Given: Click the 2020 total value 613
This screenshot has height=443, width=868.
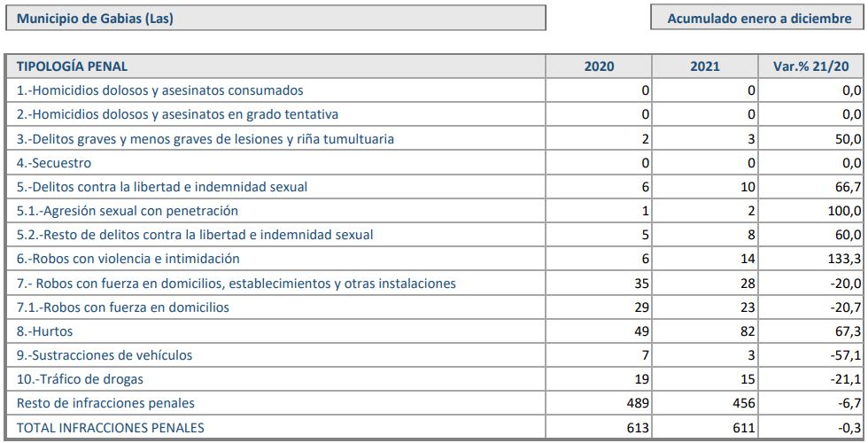Looking at the screenshot, I should click(639, 427).
